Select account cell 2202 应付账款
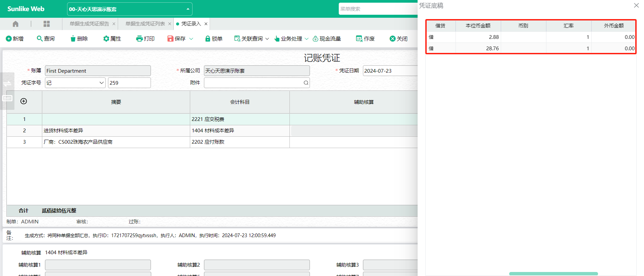 (x=240, y=142)
